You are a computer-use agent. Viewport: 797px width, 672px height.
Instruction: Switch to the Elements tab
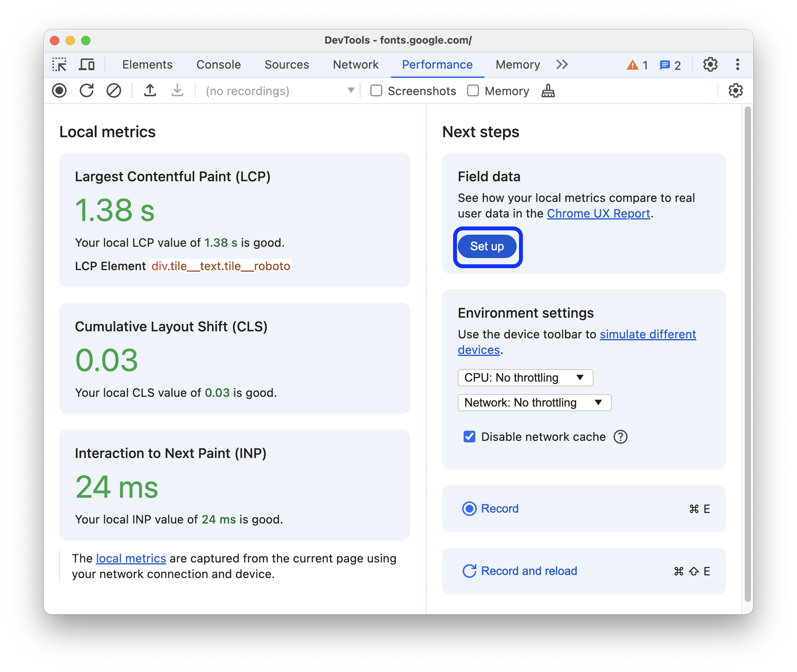tap(146, 65)
